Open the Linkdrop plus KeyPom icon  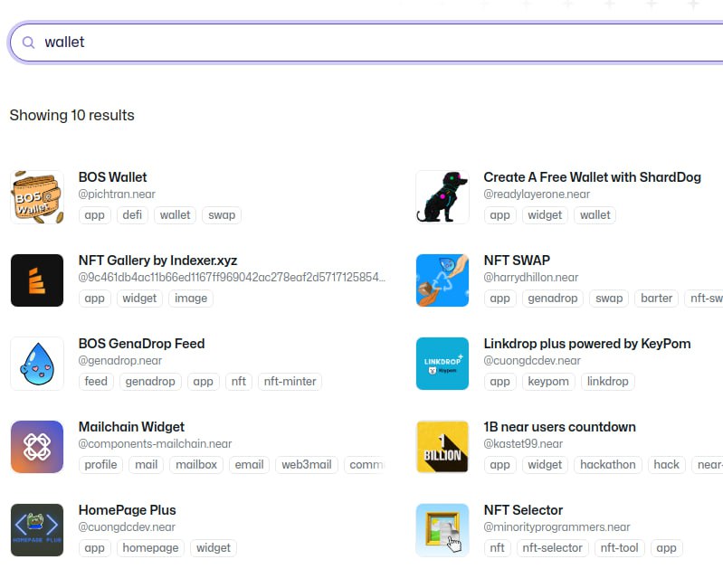coord(442,364)
